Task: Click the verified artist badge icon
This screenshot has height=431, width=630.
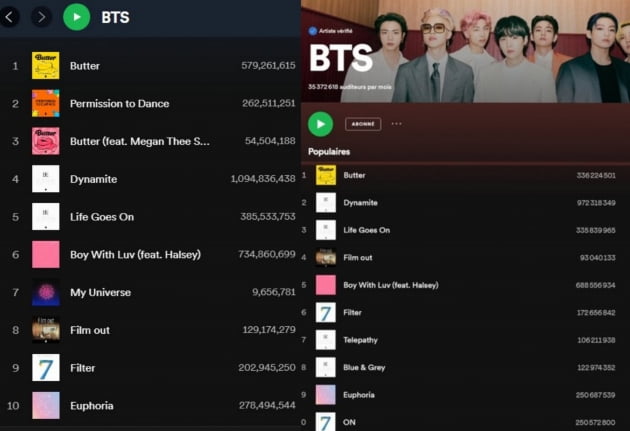Action: coord(313,31)
